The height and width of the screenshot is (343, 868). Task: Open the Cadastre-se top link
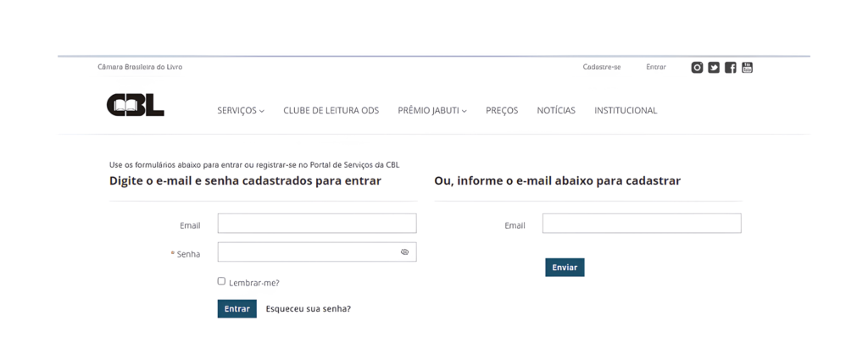tap(602, 67)
